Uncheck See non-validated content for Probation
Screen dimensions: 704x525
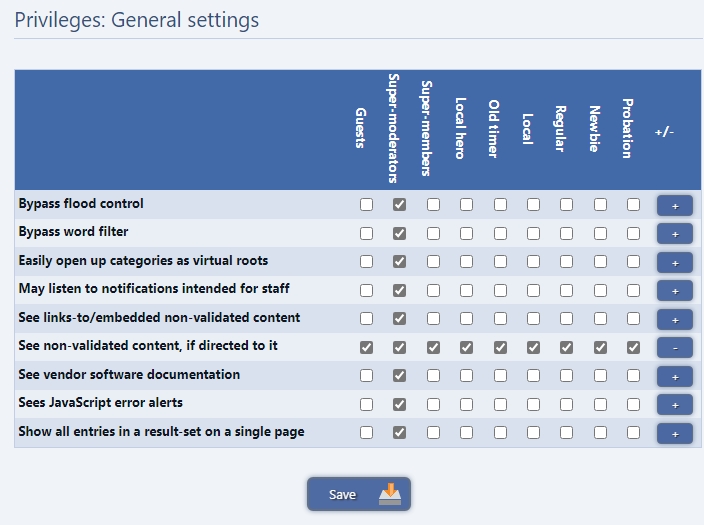tap(633, 348)
